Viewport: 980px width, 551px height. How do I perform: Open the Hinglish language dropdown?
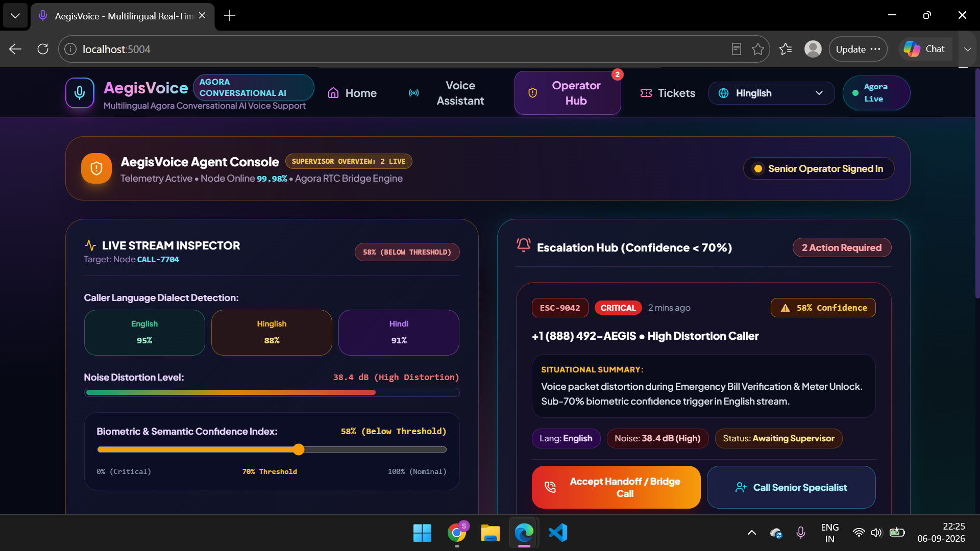click(771, 93)
